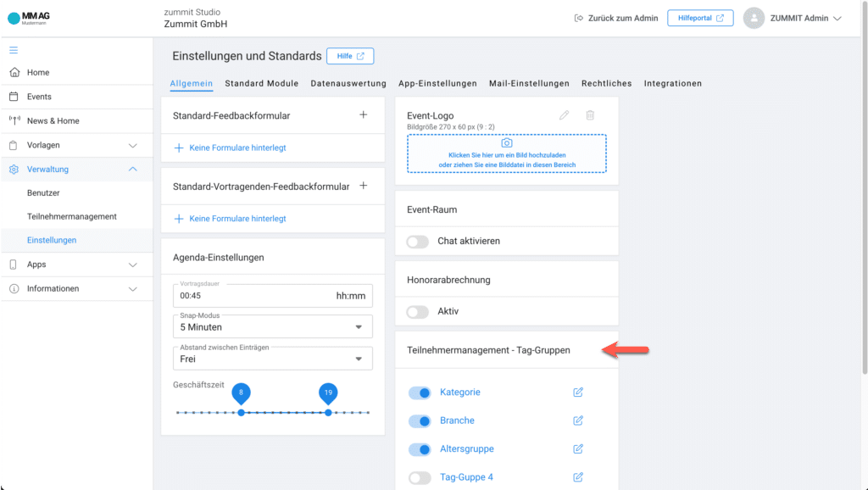
Task: Click the trash icon for Event-Logo
Action: [x=591, y=115]
